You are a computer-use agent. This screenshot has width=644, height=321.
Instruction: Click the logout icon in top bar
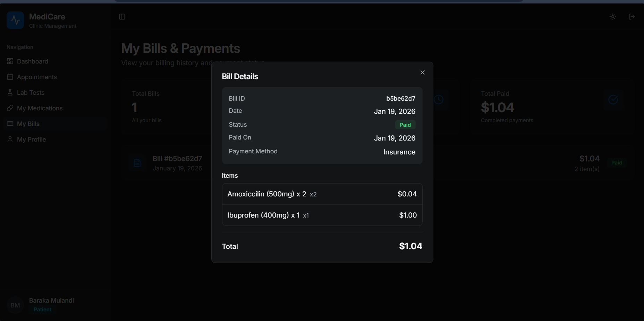(x=632, y=17)
